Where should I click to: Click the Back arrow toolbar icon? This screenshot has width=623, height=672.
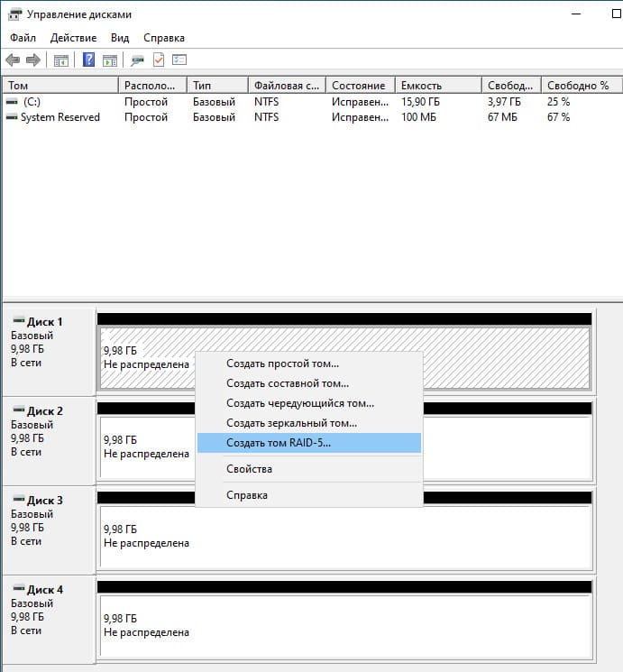(x=13, y=60)
